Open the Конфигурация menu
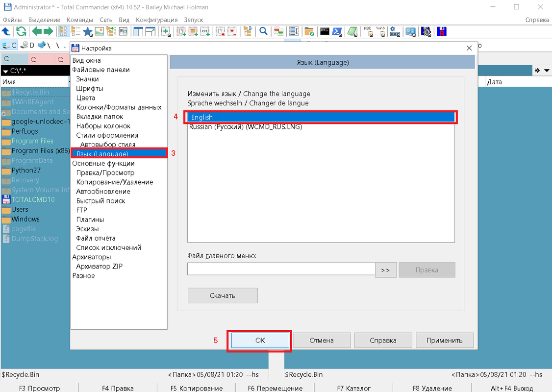The image size is (552, 392). [157, 20]
